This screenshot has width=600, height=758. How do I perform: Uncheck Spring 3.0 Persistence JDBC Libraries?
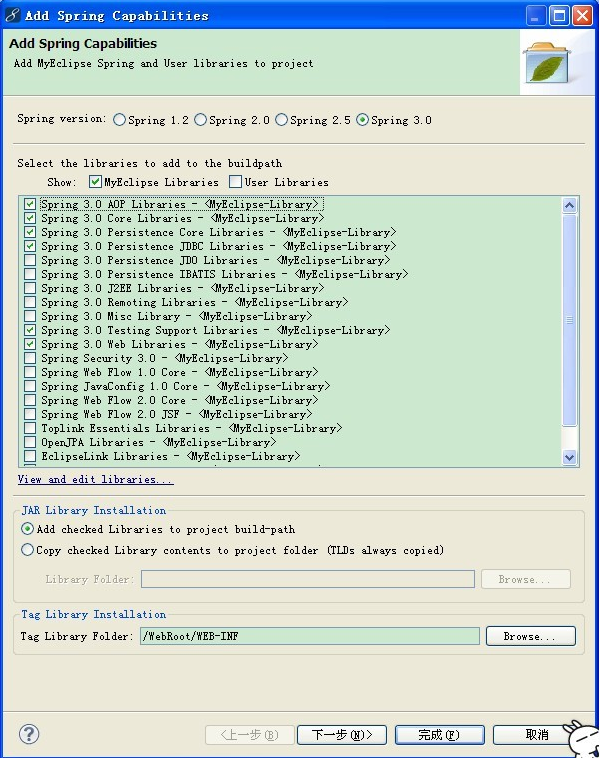coord(30,247)
